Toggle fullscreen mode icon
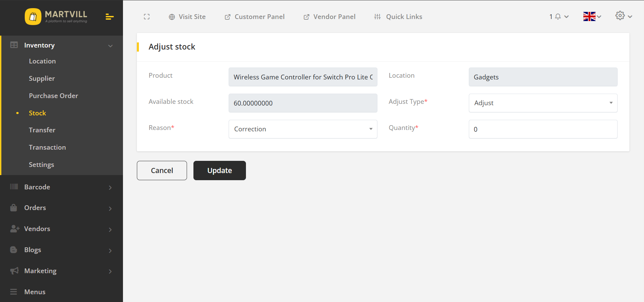 (x=147, y=17)
